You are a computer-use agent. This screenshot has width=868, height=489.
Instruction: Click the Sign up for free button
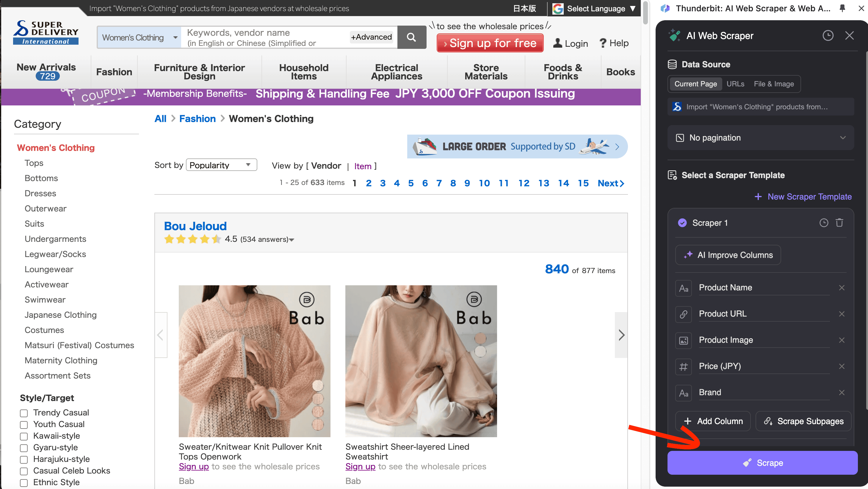point(490,43)
